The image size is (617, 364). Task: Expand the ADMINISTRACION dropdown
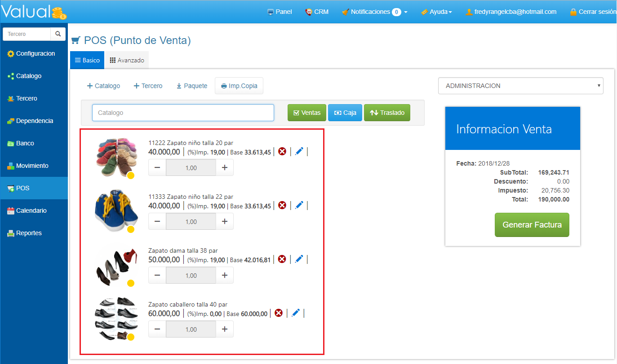(520, 86)
